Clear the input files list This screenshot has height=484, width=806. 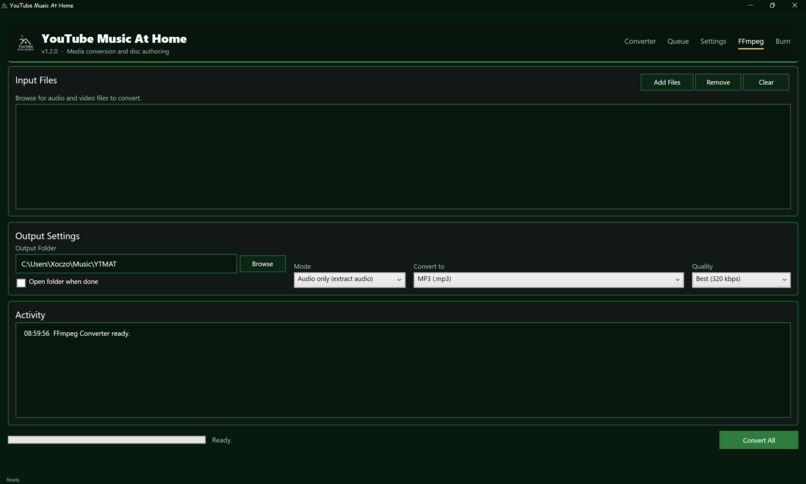(x=766, y=82)
